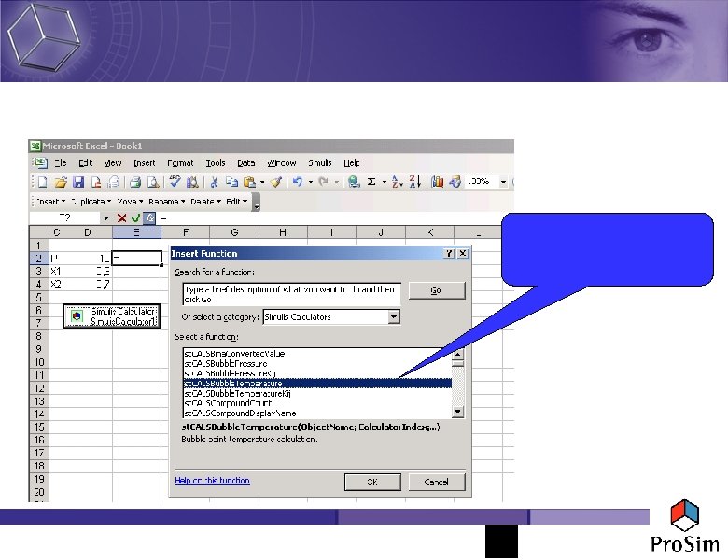Viewport: 728px width, 560px height.
Task: Click the E-mail toolbar icon
Action: (114, 182)
